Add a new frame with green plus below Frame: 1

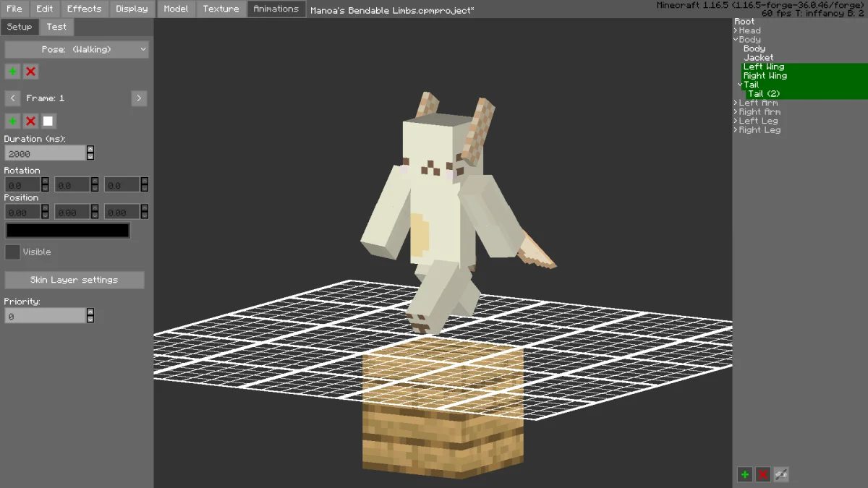tap(12, 121)
